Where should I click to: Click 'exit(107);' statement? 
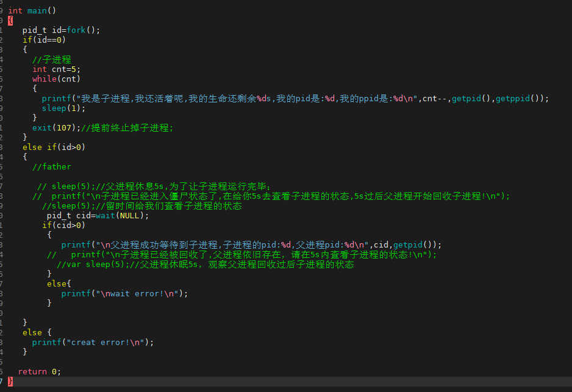[56, 127]
